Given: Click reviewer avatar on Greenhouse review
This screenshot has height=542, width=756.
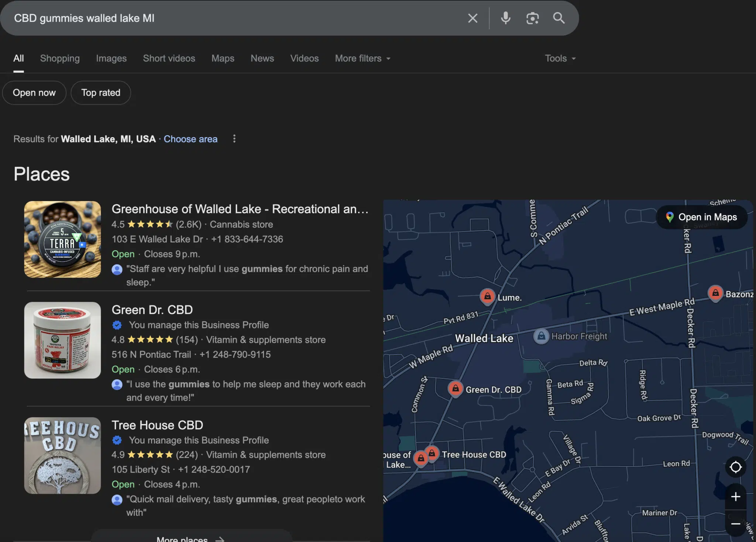Looking at the screenshot, I should 117,269.
